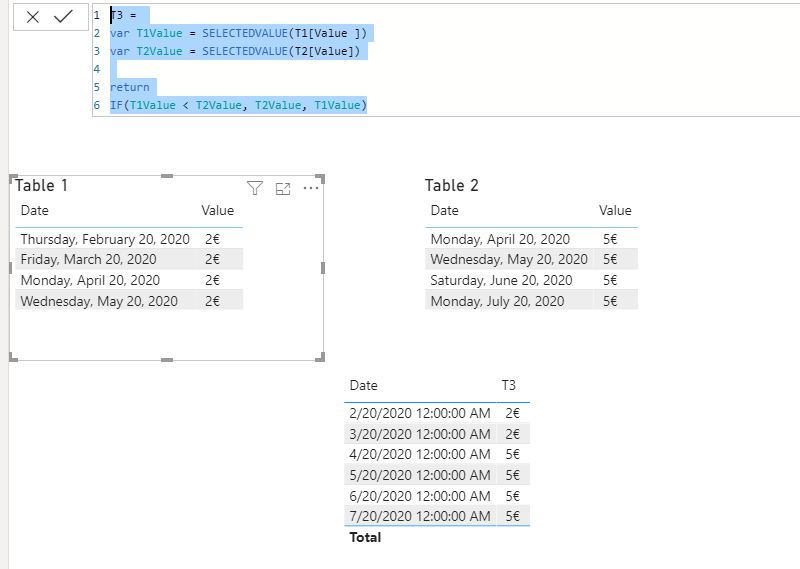Open the filter icon on Table 1
The height and width of the screenshot is (569, 800).
click(x=255, y=188)
